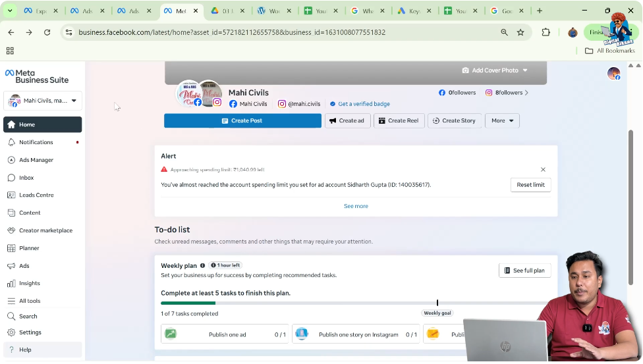Switch to the Google Ads Keyword tab
The height and width of the screenshot is (364, 643).
click(x=414, y=11)
